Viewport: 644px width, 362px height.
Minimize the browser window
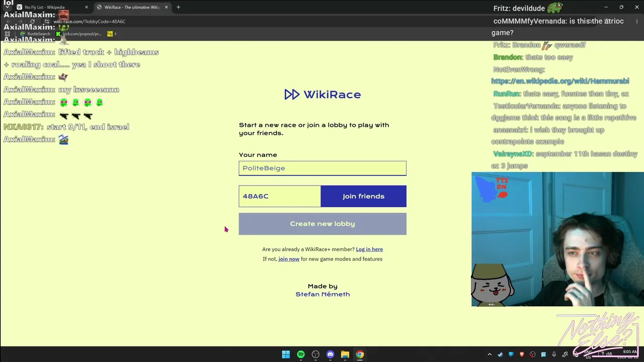pos(606,7)
